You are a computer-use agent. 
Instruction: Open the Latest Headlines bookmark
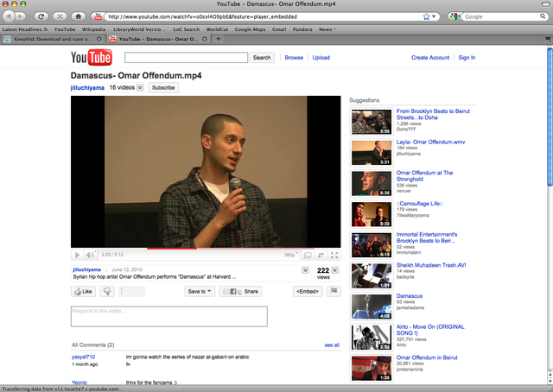(x=25, y=29)
